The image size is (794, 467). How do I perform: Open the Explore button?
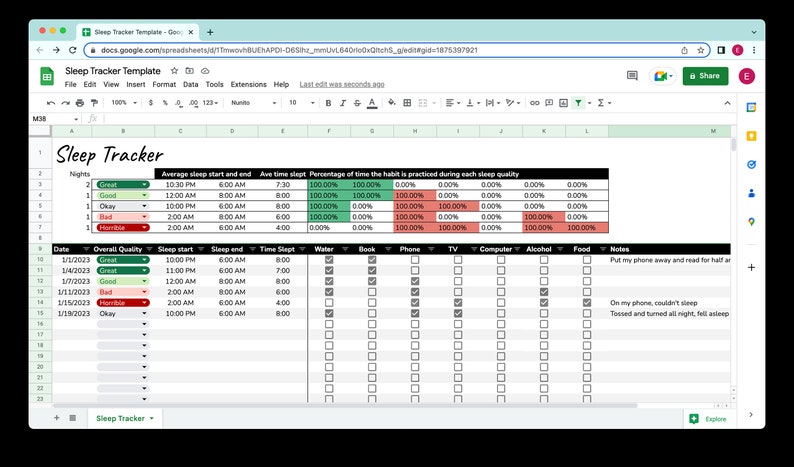coord(709,419)
